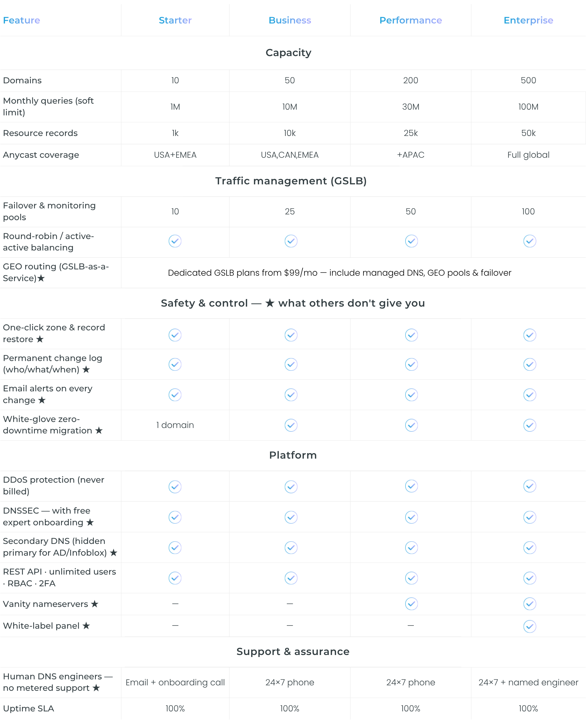Click the Enterprise checkmark for White-label panel

[x=530, y=626]
